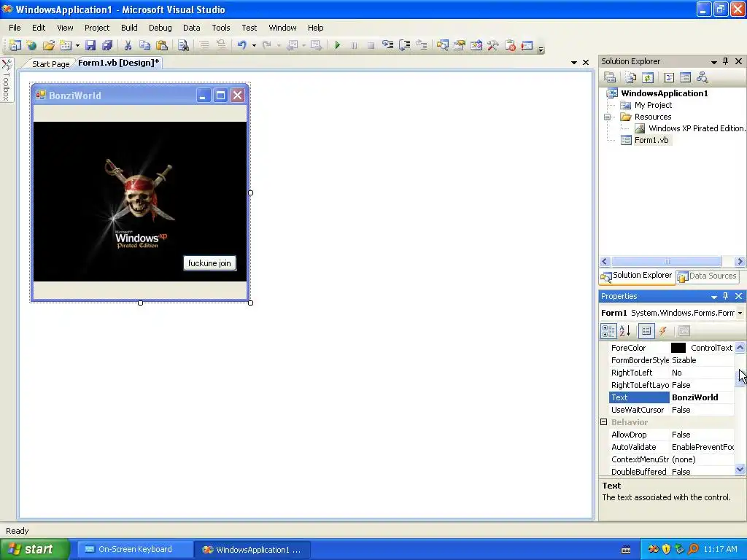Collapse the Resources folder node
This screenshot has width=747, height=560.
[x=607, y=117]
